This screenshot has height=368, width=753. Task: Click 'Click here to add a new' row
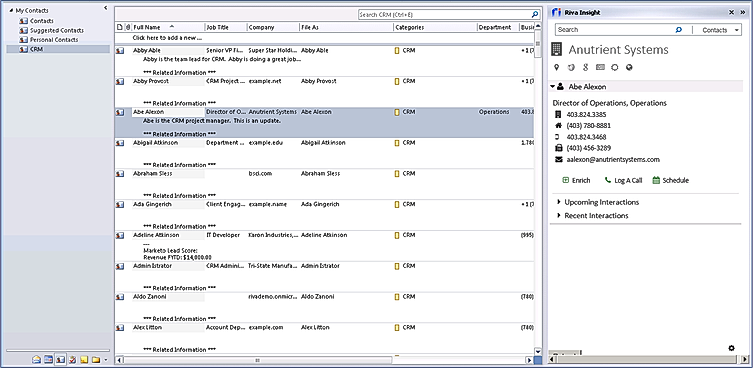(x=325, y=37)
